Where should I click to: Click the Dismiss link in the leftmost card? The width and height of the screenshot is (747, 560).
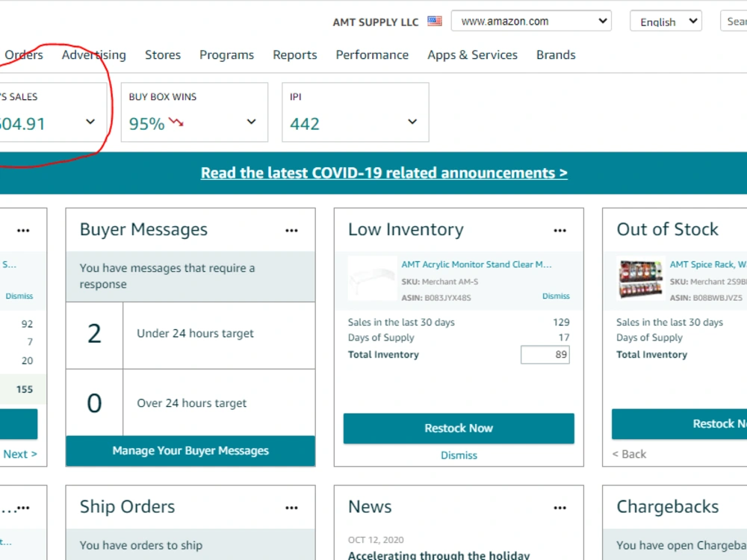19,296
